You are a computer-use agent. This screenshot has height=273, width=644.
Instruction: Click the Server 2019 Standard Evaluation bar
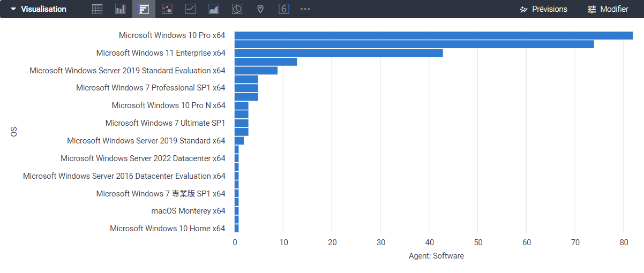coord(256,71)
